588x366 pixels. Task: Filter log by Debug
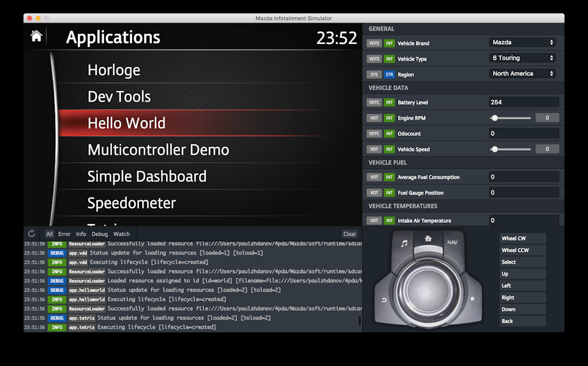click(x=99, y=234)
